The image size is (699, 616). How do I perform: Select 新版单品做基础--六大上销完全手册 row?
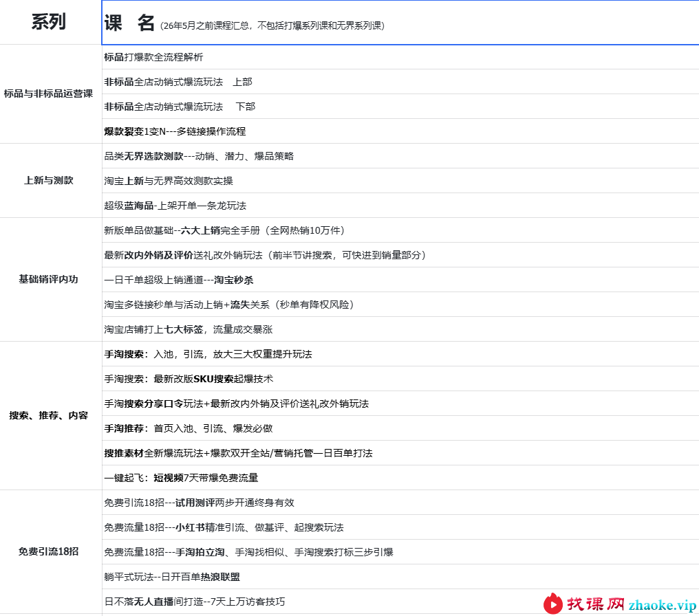coord(400,230)
